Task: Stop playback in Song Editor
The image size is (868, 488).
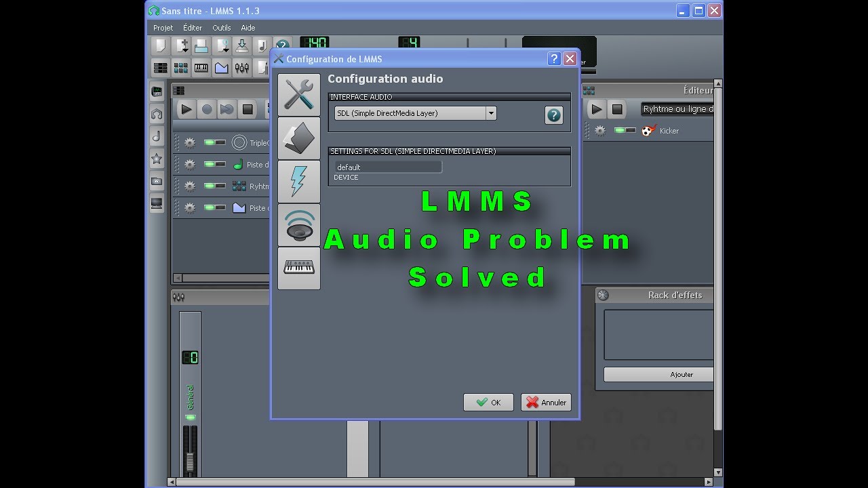Action: 248,109
